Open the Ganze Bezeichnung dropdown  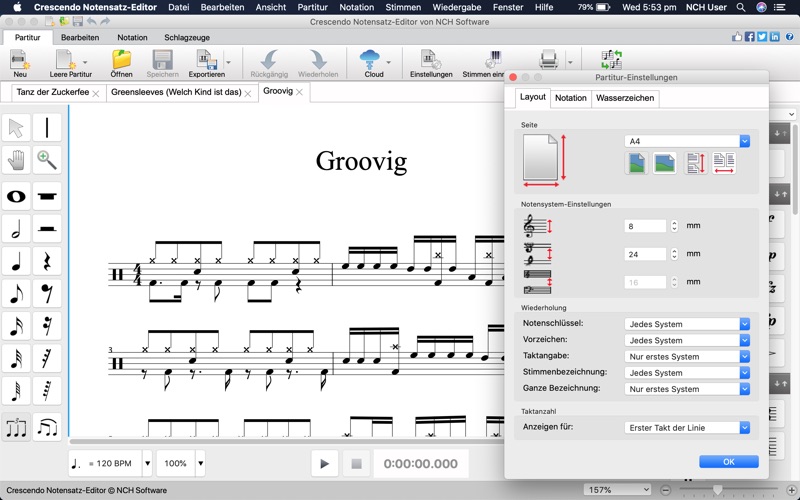pos(687,389)
